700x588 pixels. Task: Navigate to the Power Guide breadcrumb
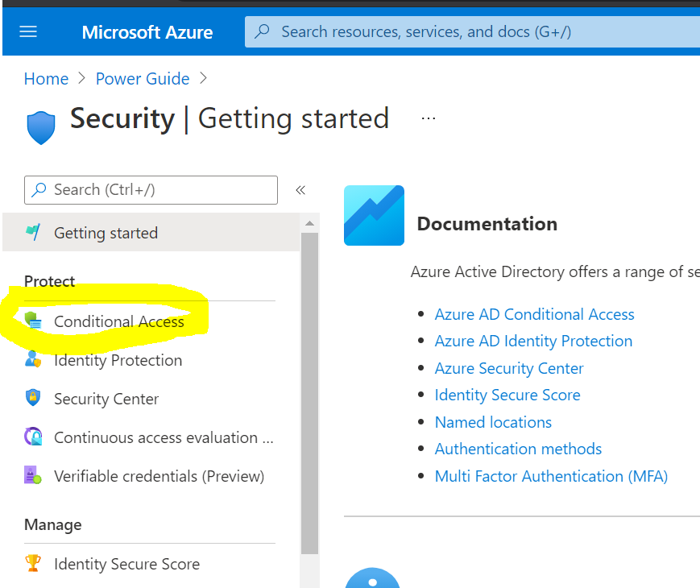pos(143,79)
